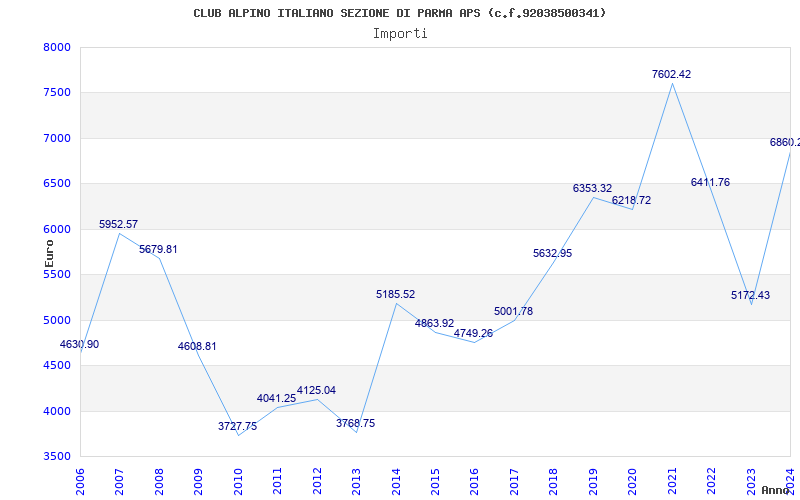Click the 4500 y-axis tick label
The height and width of the screenshot is (500, 800).
[57, 366]
